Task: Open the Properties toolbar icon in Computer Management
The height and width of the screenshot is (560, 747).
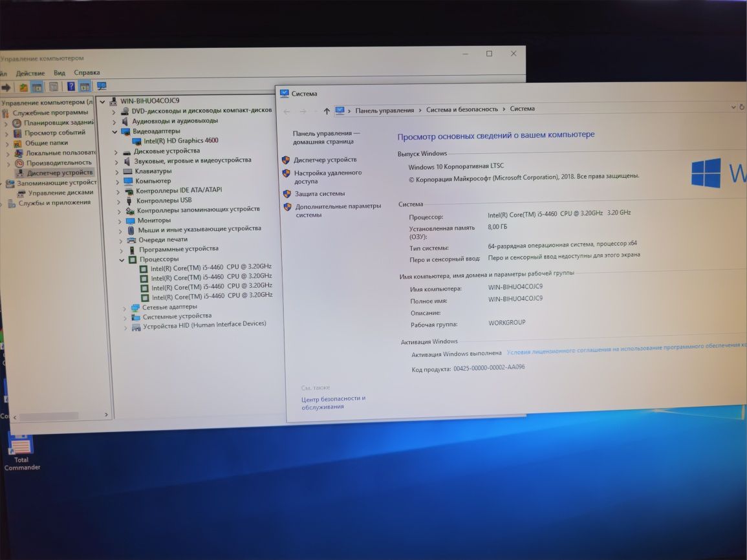Action: (54, 87)
